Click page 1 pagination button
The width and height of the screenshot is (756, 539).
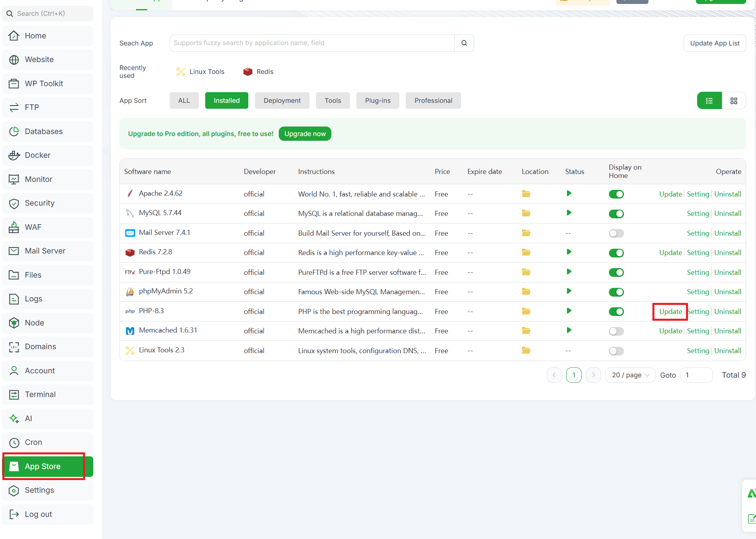point(574,375)
